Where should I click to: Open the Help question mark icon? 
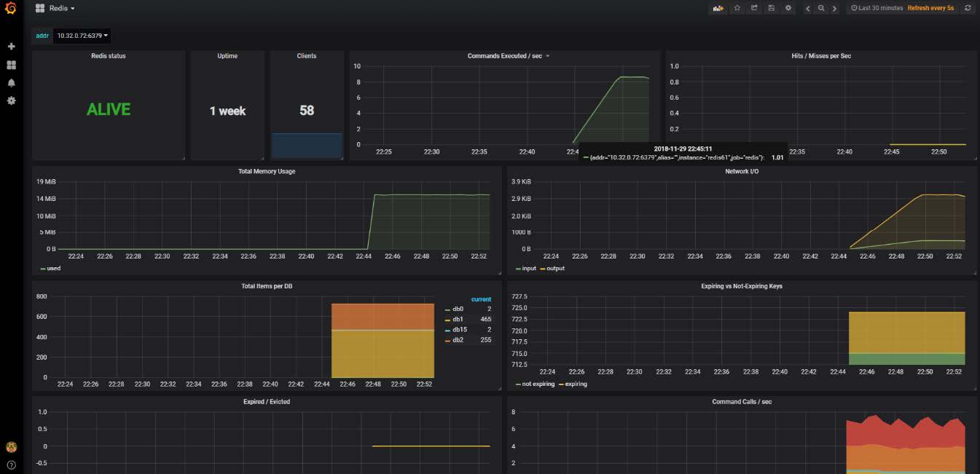coord(11,465)
